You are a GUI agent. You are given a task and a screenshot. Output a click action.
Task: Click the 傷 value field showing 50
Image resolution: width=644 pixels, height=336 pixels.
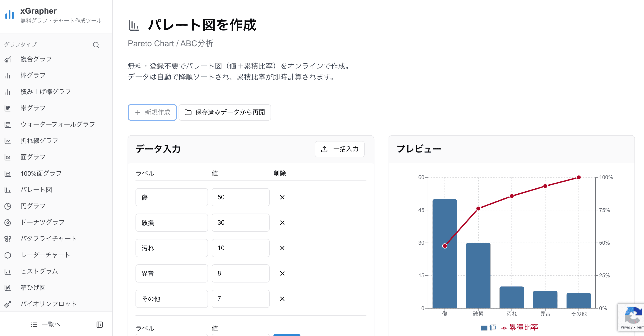tap(240, 197)
